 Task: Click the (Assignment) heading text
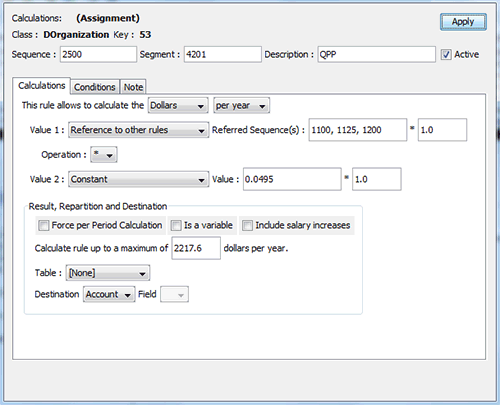tap(108, 18)
